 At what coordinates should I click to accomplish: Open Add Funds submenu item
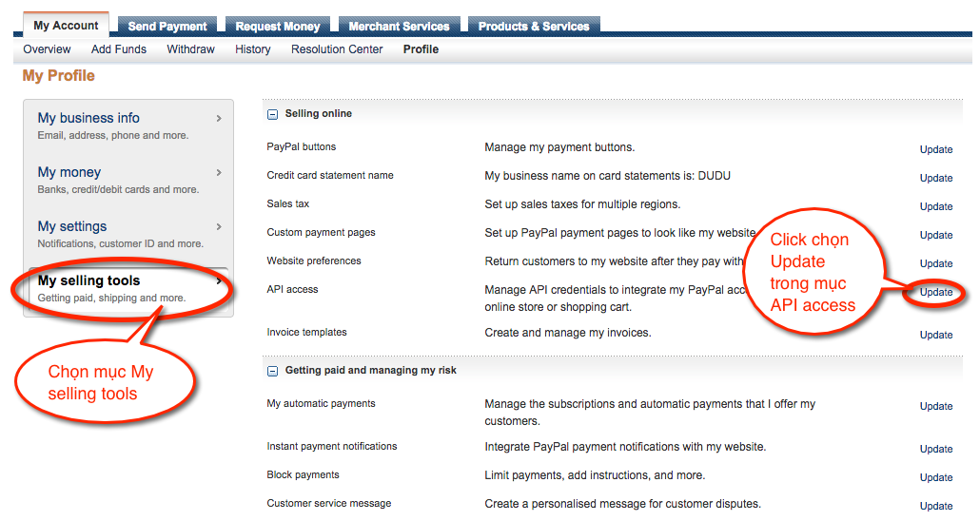119,49
